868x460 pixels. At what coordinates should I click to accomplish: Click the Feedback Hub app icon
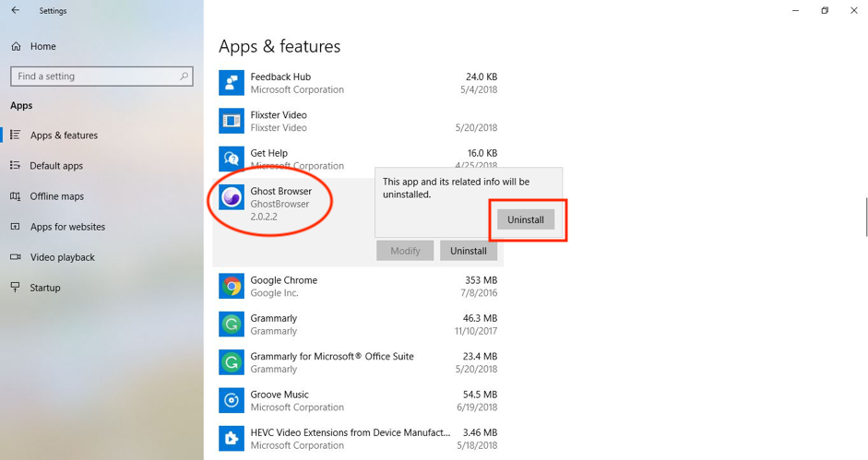pos(232,83)
